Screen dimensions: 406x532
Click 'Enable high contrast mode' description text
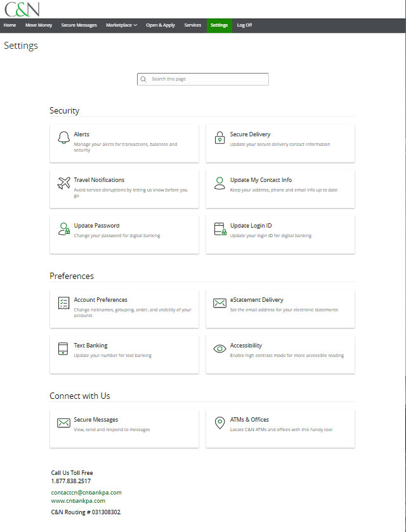click(287, 356)
